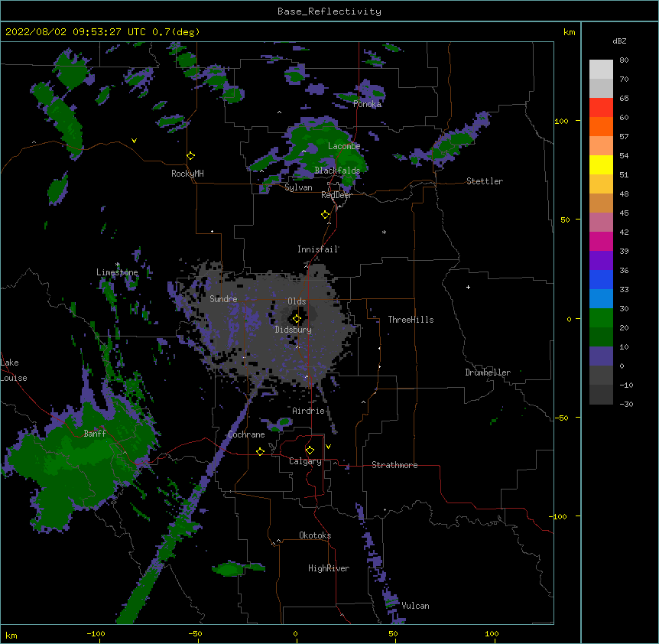Select the km unit label at bottom left

pos(11,635)
